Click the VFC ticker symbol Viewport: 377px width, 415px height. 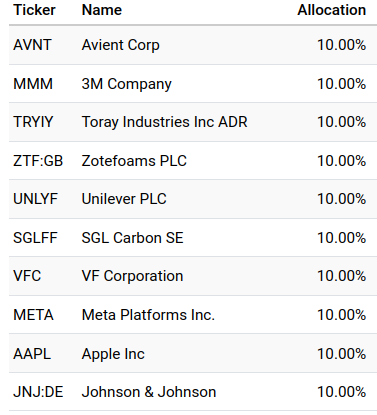[27, 276]
